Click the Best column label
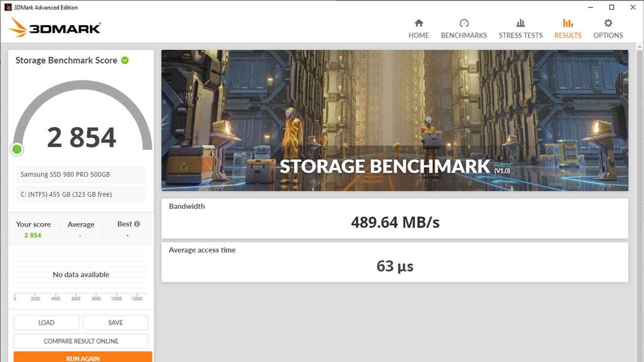Viewport: 644px width, 362px height. pos(124,224)
